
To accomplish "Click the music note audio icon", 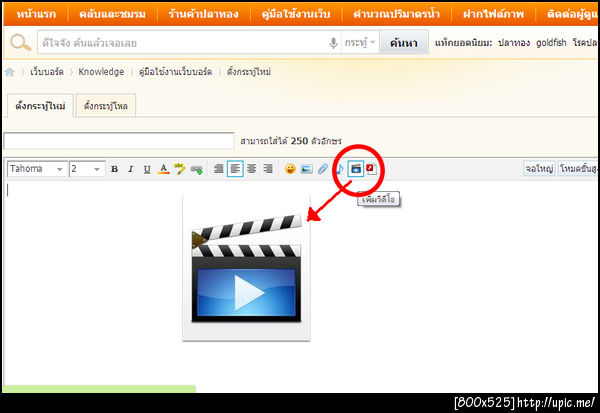I will point(339,169).
